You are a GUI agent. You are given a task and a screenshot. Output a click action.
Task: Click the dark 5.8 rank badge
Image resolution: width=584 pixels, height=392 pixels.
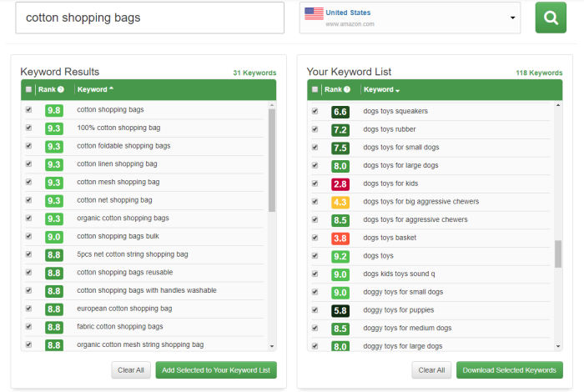click(340, 310)
